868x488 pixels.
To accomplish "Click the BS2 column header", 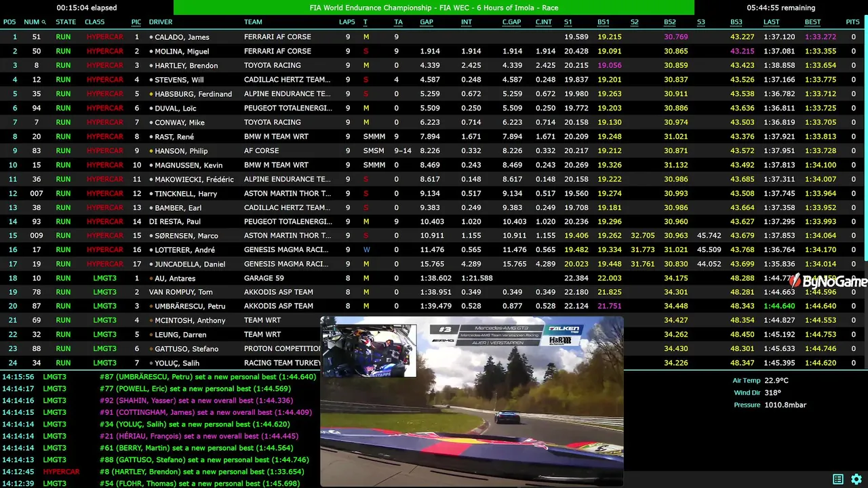I will (670, 22).
